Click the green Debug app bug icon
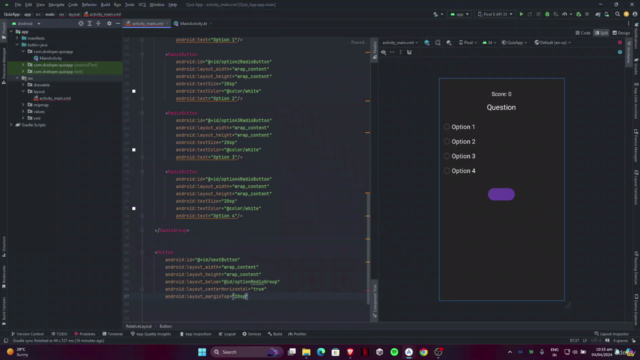This screenshot has height=360, width=640. coord(547,14)
